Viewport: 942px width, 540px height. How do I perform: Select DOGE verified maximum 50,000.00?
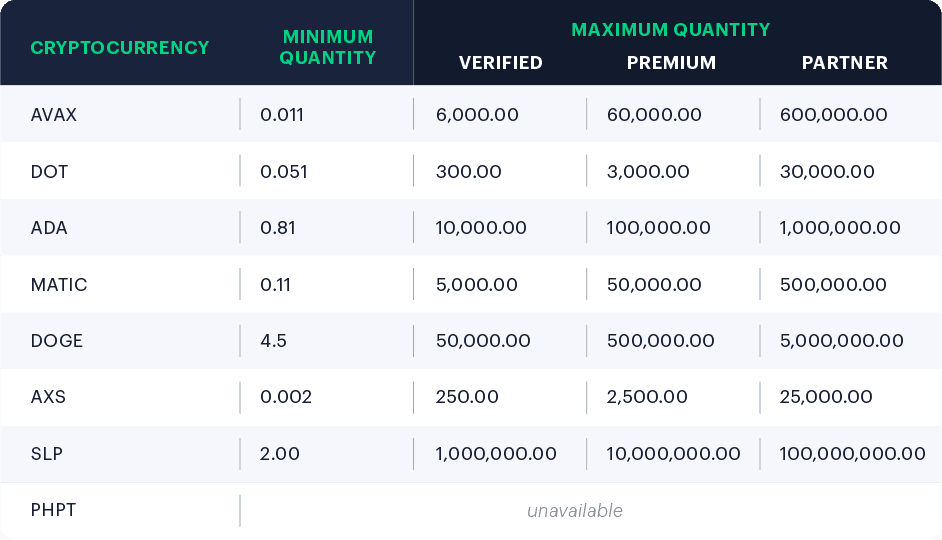point(483,341)
